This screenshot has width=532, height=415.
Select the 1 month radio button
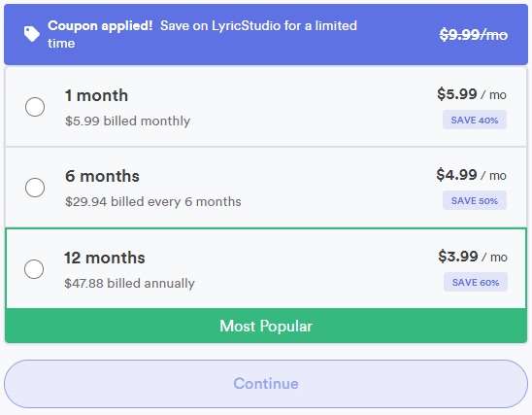pyautogui.click(x=35, y=107)
